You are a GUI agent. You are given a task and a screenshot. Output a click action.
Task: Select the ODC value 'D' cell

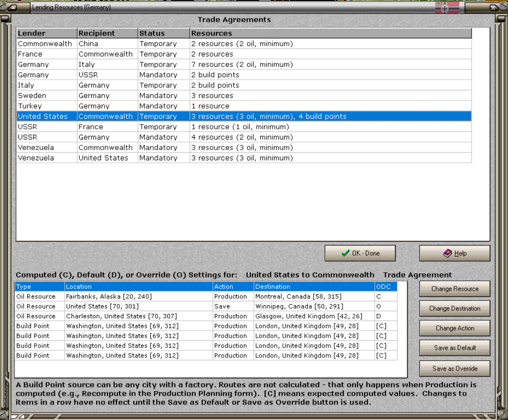386,316
